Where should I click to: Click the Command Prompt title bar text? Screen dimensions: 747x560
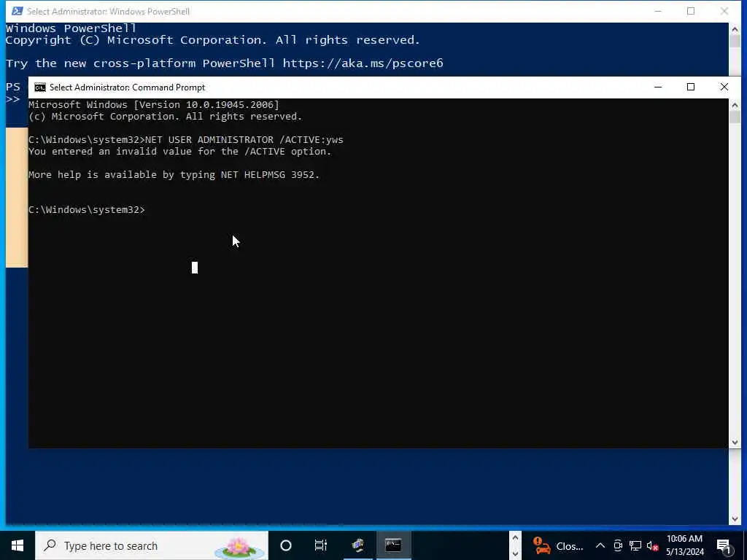(127, 87)
